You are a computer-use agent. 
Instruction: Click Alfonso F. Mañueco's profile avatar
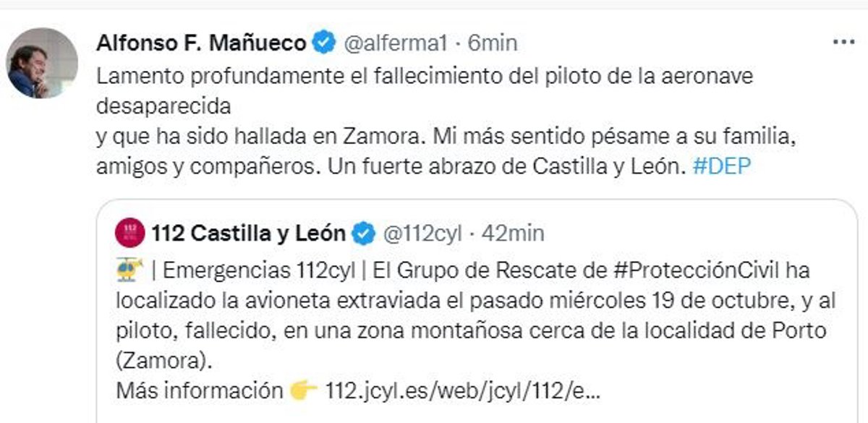[x=42, y=64]
